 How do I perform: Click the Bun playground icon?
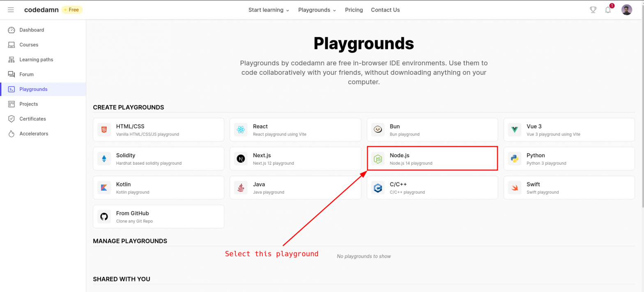tap(377, 130)
